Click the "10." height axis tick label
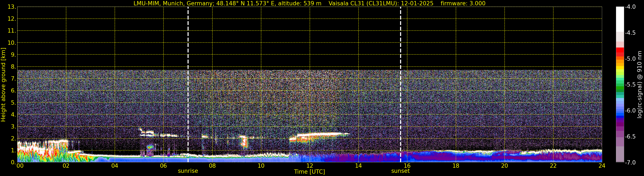644x176 pixels. click(12, 43)
